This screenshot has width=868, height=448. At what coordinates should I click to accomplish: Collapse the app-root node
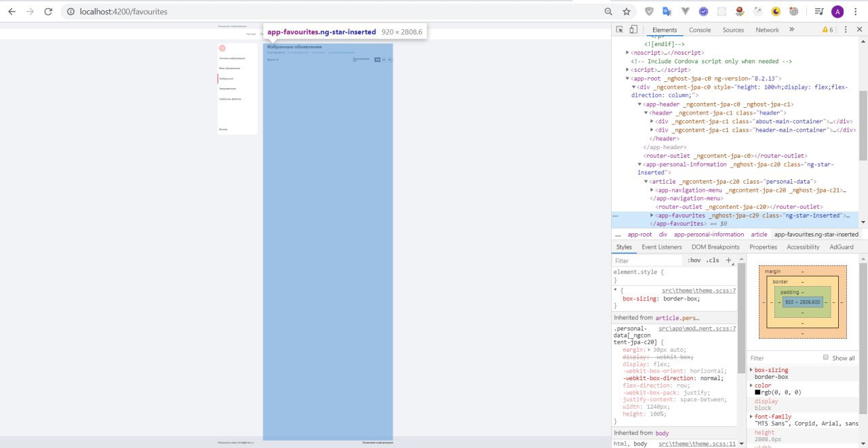(x=627, y=78)
